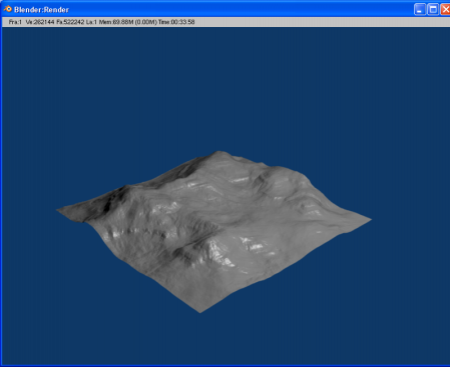Minimize the Blender:Render window

420,9
